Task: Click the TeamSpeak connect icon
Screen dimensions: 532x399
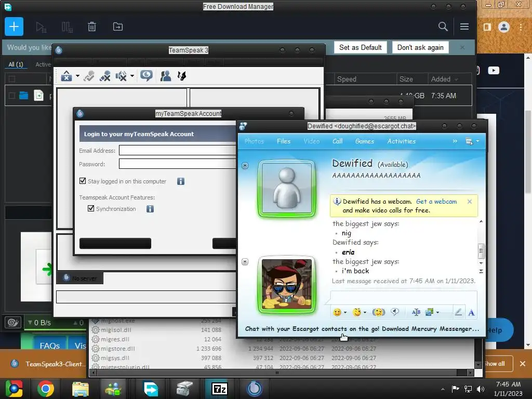Action: (x=66, y=76)
